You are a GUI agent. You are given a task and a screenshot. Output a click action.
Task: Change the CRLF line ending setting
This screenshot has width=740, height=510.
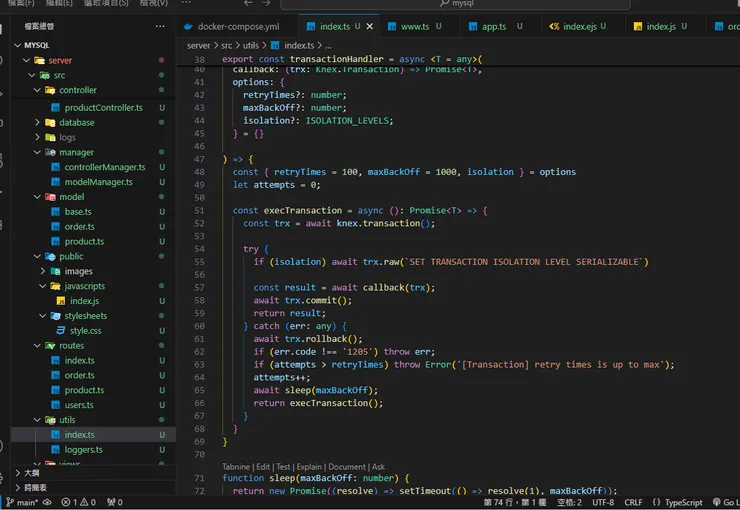633,502
